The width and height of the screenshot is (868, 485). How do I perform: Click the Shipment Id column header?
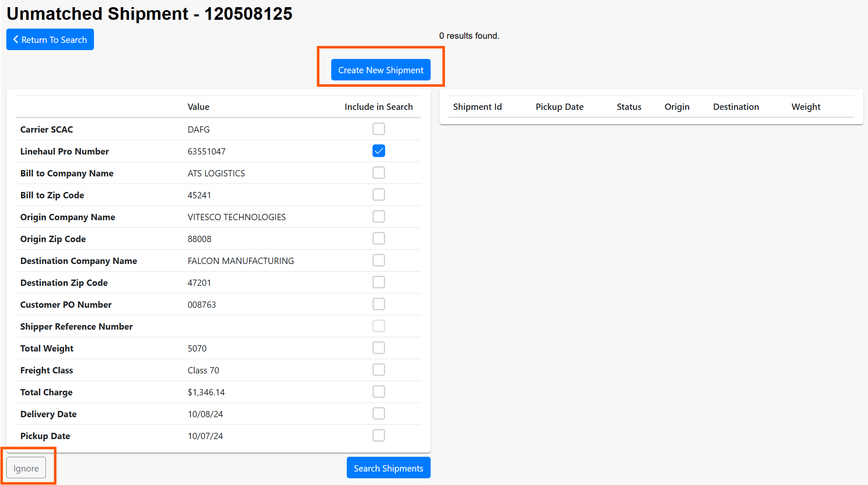(477, 107)
